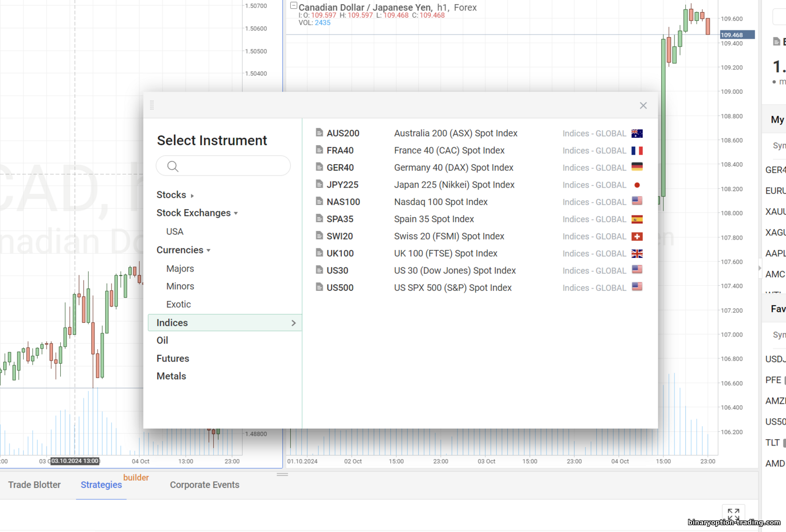Click the SPA35 document icon
786x532 pixels.
[319, 219]
